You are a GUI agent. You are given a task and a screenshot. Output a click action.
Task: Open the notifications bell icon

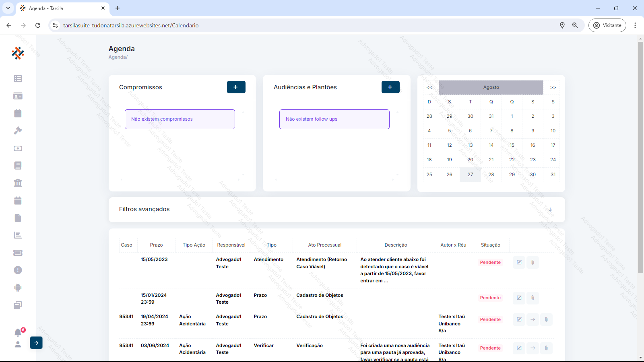point(18,333)
